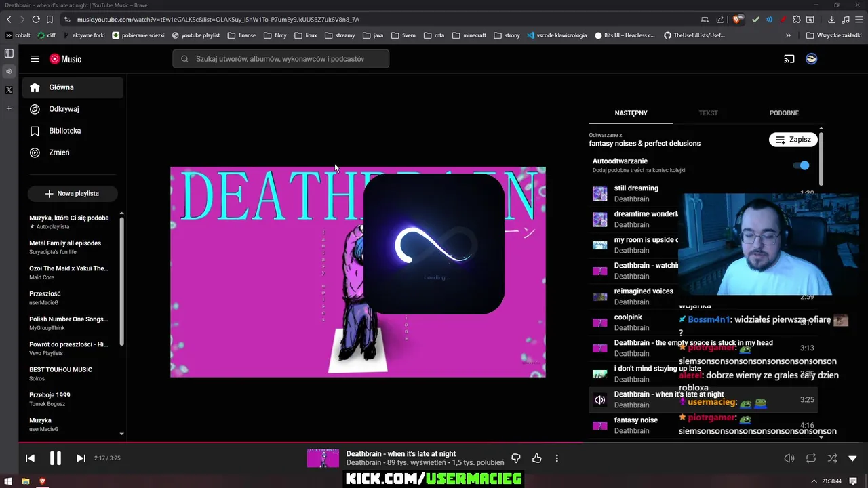The height and width of the screenshot is (488, 868).
Task: Click the speaker icon on the playing queue item
Action: 600,400
